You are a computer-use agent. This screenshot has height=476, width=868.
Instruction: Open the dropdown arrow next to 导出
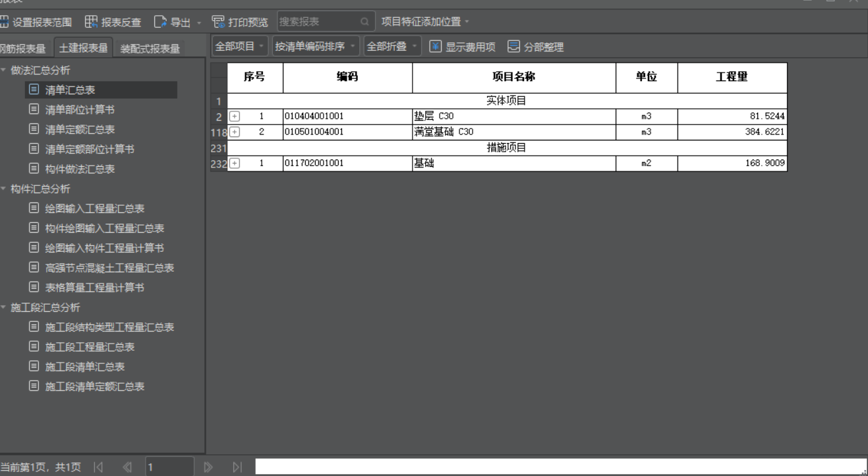tap(199, 23)
